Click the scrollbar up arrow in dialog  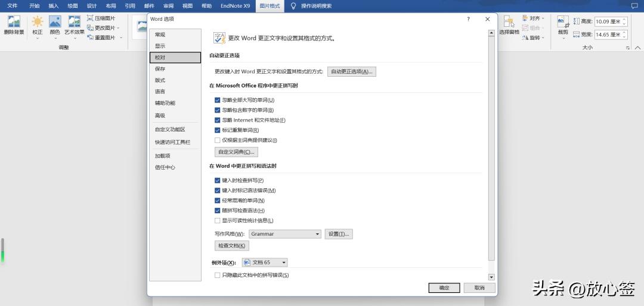tap(491, 33)
